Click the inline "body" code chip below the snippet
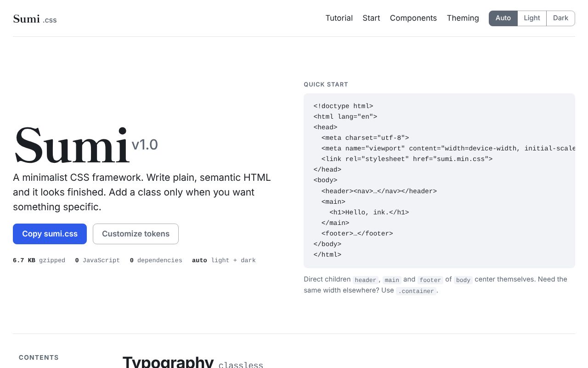 tap(463, 280)
